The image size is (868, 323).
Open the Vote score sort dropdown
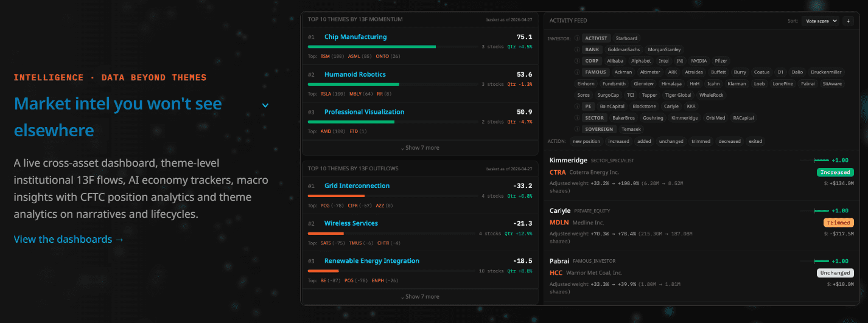click(x=819, y=21)
